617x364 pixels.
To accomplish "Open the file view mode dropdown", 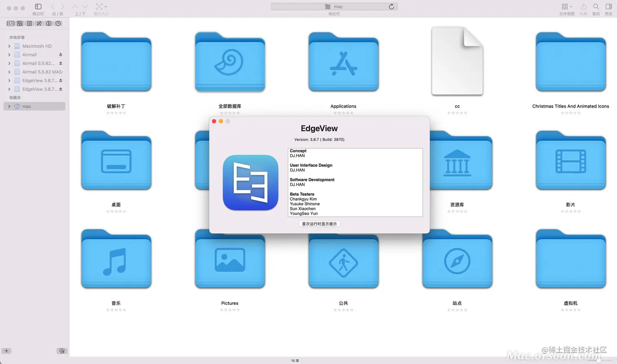I will click(x=567, y=7).
